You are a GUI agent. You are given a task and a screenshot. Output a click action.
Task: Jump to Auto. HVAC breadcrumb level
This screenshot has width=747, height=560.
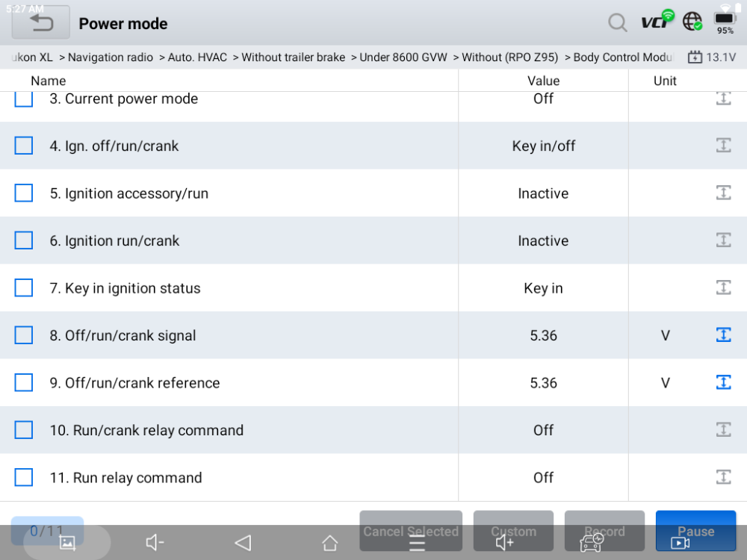(197, 57)
